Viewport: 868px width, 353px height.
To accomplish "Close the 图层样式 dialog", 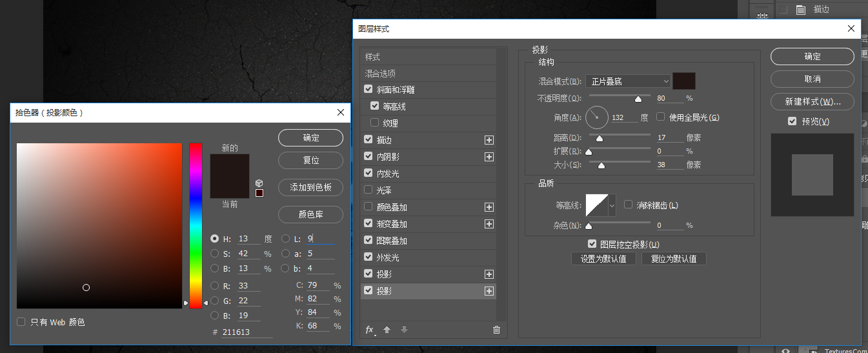I will pos(851,28).
